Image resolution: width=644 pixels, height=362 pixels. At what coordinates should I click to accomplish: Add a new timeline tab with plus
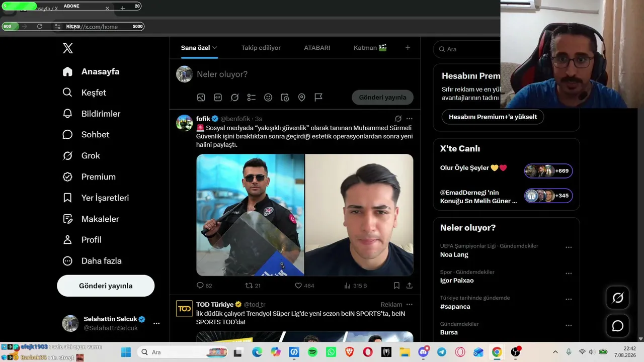point(408,48)
